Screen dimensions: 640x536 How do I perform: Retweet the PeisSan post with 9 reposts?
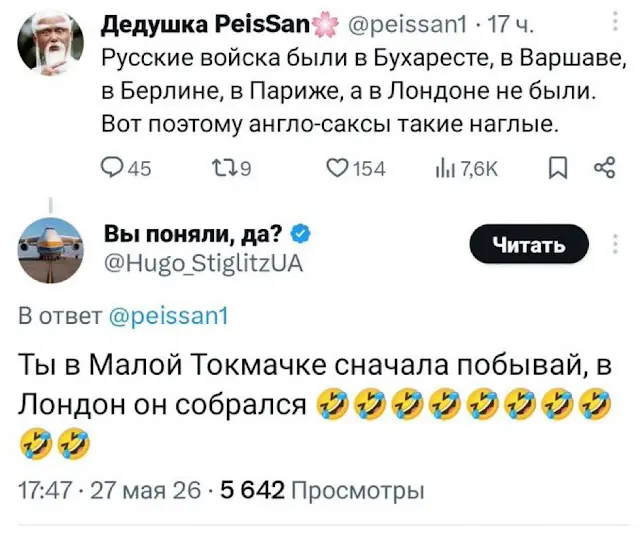(231, 169)
